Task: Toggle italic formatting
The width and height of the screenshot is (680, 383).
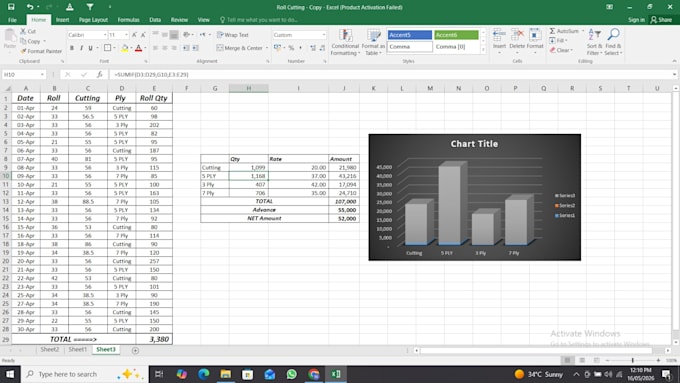Action: pyautogui.click(x=81, y=48)
